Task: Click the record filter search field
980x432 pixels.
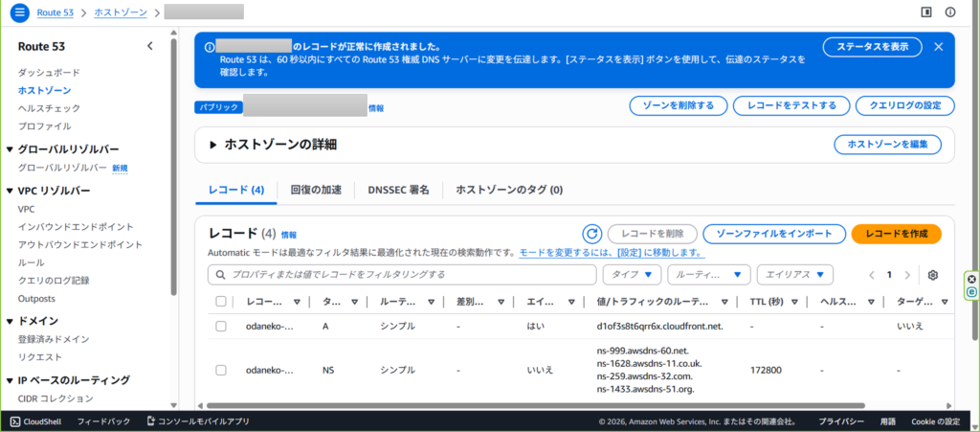Action: click(402, 275)
